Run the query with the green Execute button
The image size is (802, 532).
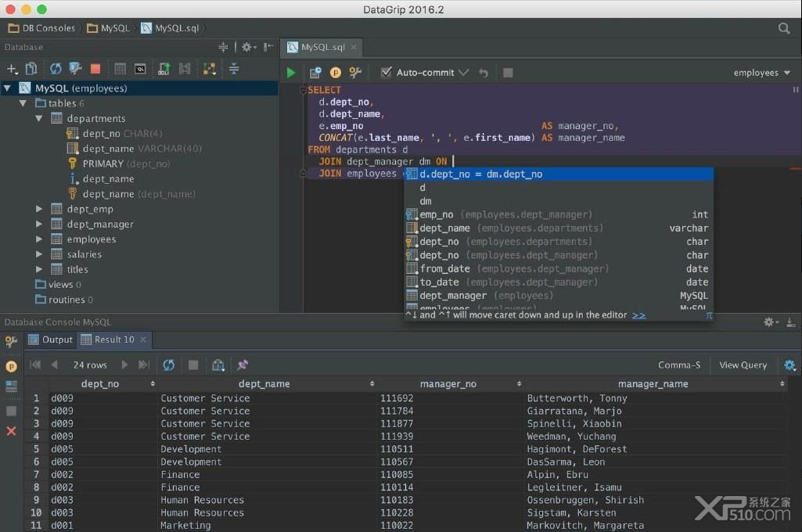click(290, 73)
